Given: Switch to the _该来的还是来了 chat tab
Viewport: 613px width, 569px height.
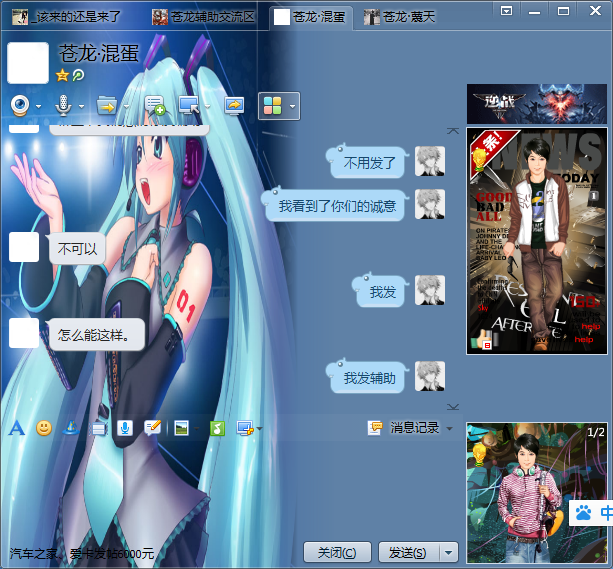Looking at the screenshot, I should (66, 17).
